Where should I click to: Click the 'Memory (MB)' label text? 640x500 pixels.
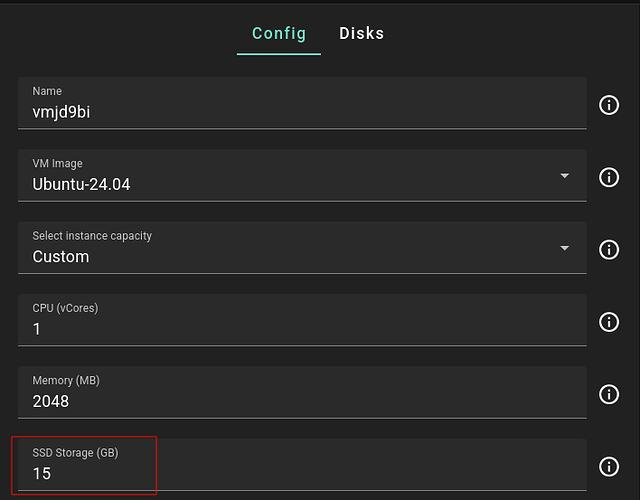coord(66,380)
